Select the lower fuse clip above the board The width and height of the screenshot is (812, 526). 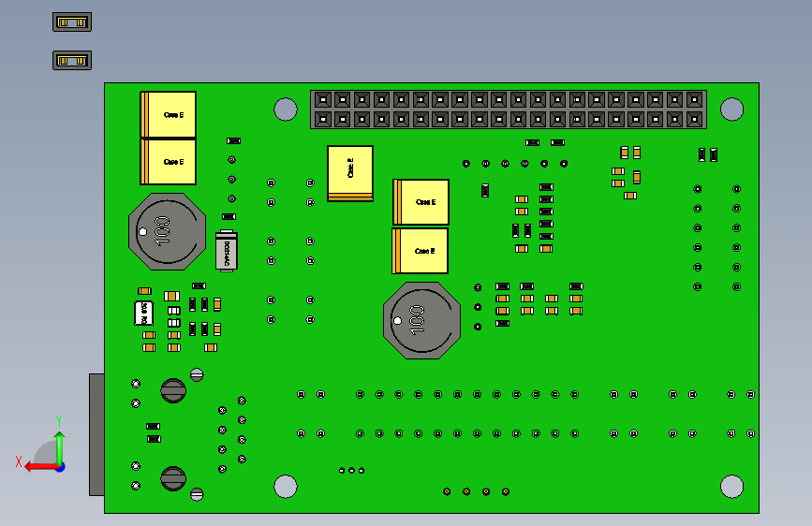coord(72,61)
